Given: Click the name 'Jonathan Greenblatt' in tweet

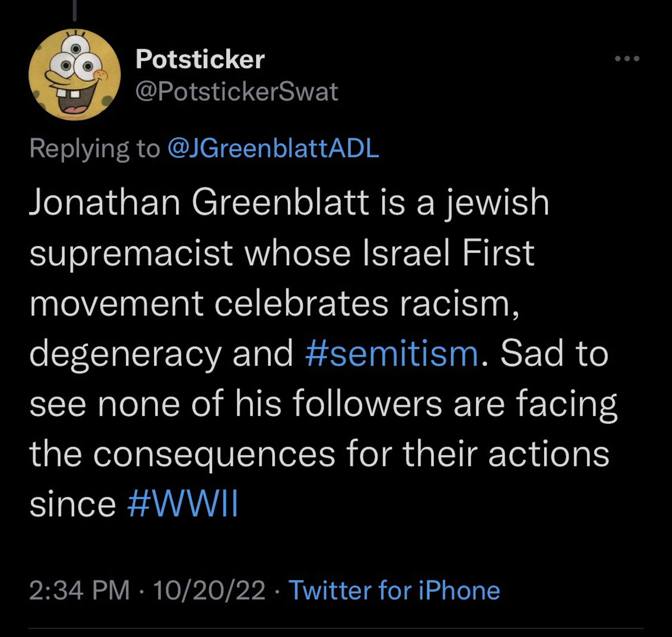Looking at the screenshot, I should [x=199, y=203].
